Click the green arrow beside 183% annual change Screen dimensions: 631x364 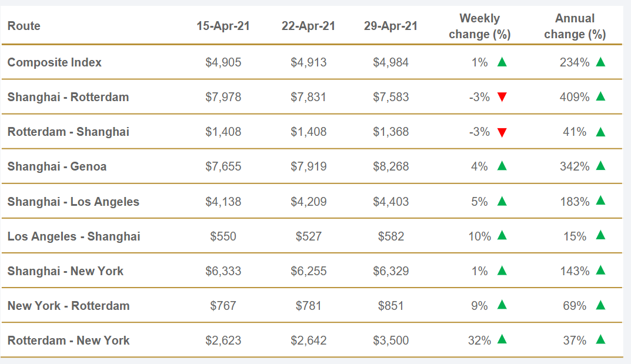(600, 201)
